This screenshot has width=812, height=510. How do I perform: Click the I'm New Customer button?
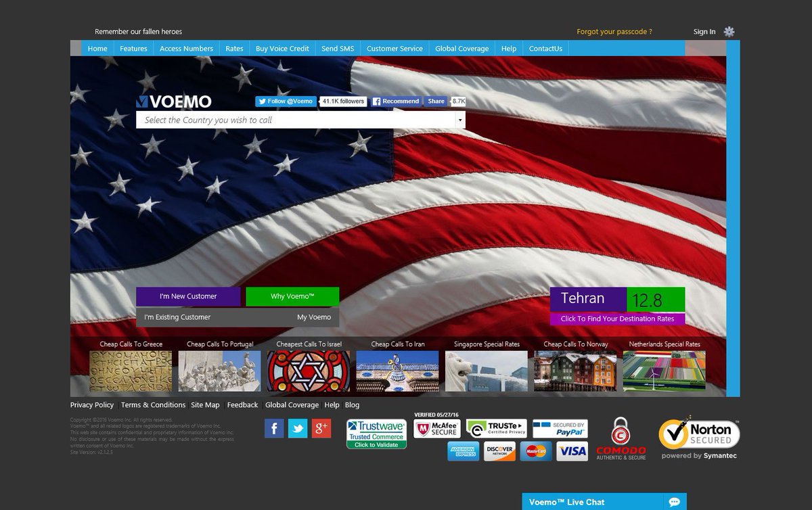tap(187, 296)
